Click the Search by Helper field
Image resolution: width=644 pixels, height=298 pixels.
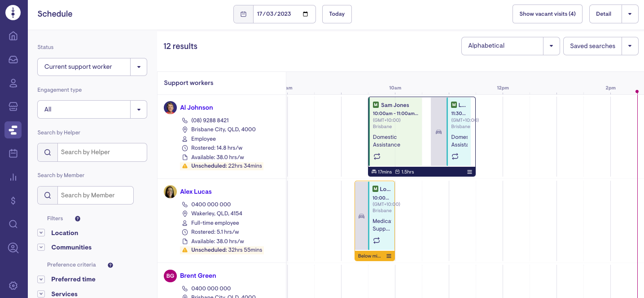[x=102, y=152]
